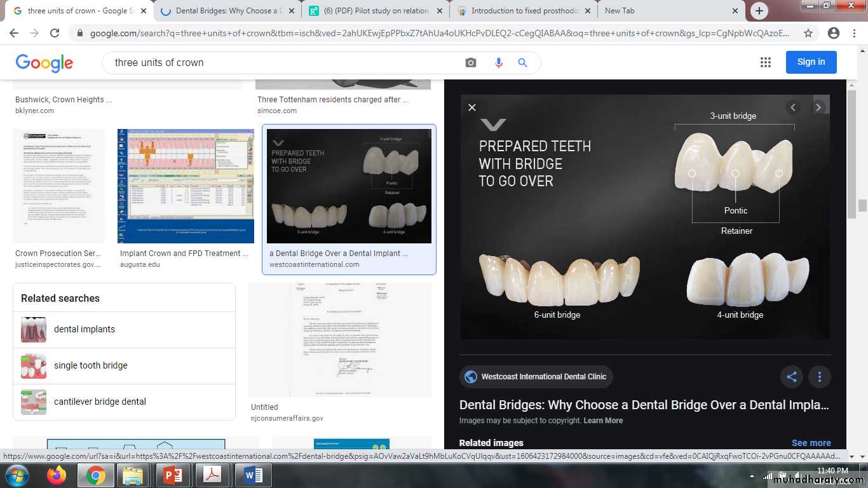Click the voice search microphone icon
The image size is (868, 488).
tap(498, 62)
